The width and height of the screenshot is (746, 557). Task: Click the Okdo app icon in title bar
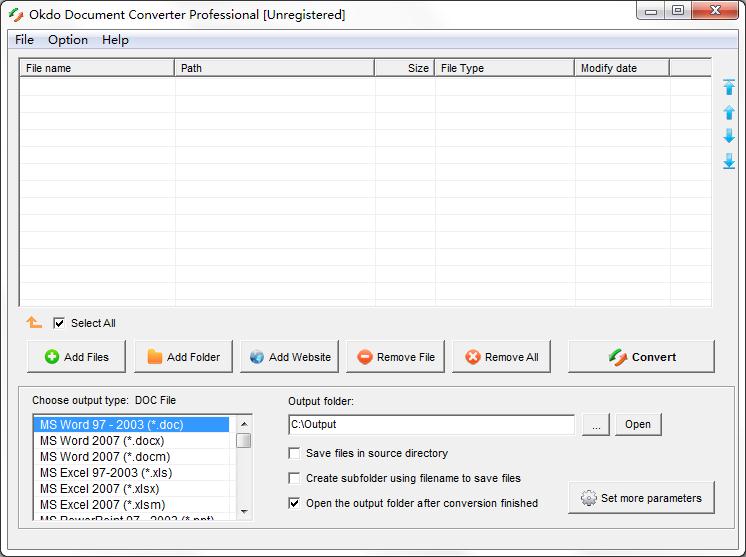(16, 15)
